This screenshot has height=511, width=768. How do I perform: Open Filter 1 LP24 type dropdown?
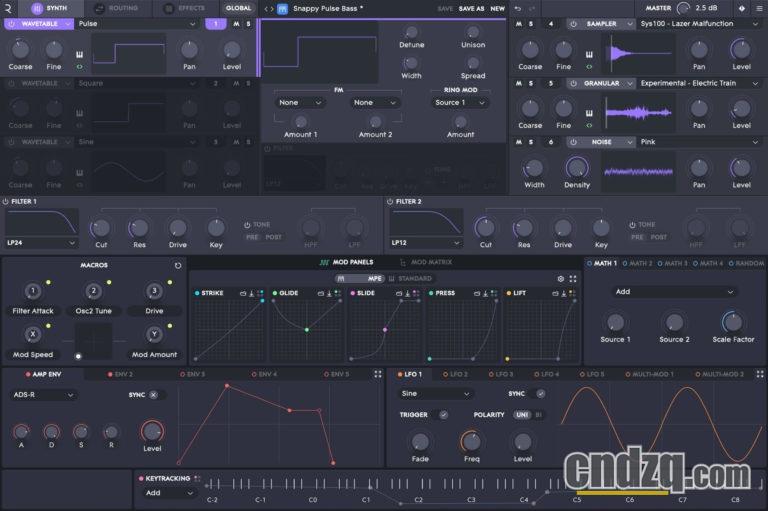[x=41, y=243]
